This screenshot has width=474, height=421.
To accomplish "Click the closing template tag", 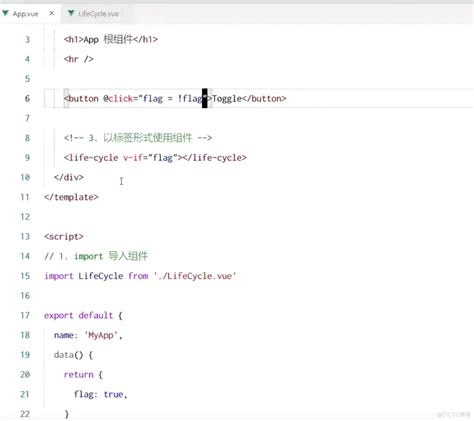I will 71,197.
